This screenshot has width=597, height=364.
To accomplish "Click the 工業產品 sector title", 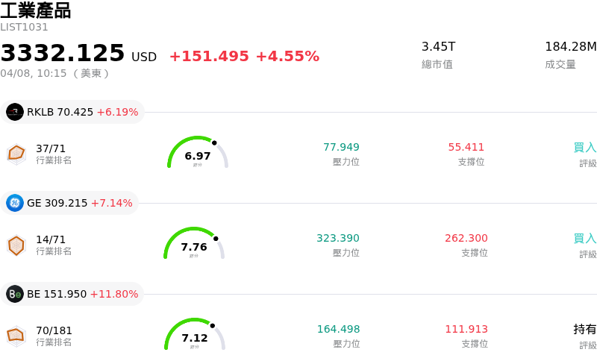I will coord(36,10).
